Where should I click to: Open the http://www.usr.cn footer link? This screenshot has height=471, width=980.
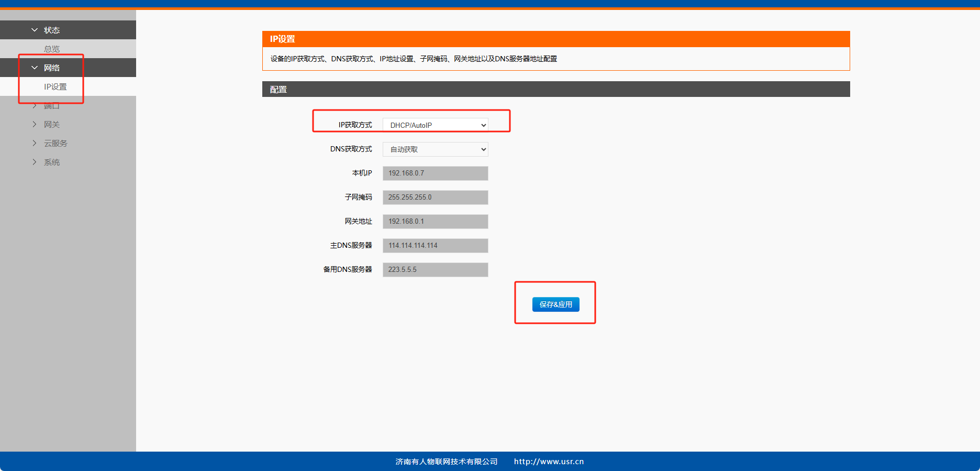[549, 462]
